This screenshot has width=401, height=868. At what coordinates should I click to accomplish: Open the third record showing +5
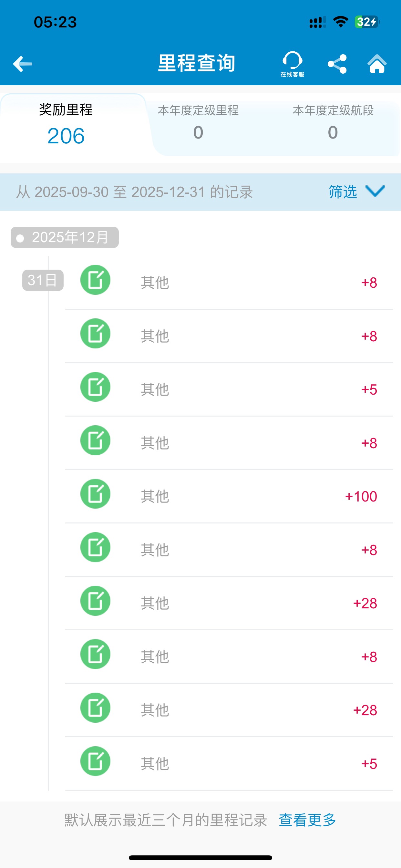click(x=229, y=389)
